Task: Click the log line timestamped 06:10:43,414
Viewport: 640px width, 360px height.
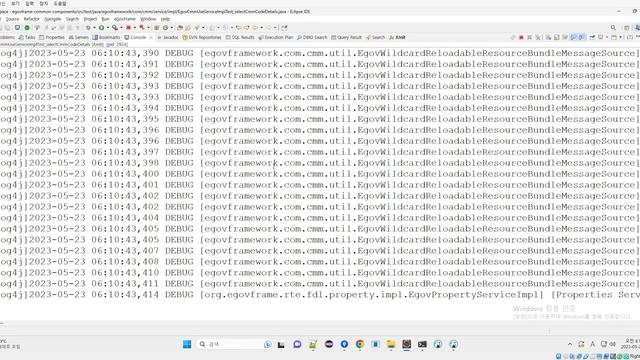Action: click(320, 295)
